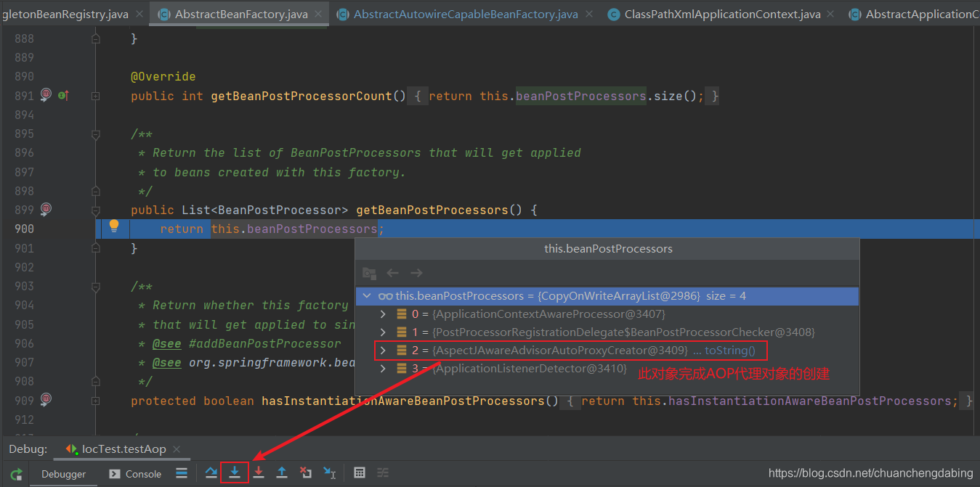Click the getBeanPostProcessorCount method name
This screenshot has width=980, height=487.
click(x=301, y=96)
